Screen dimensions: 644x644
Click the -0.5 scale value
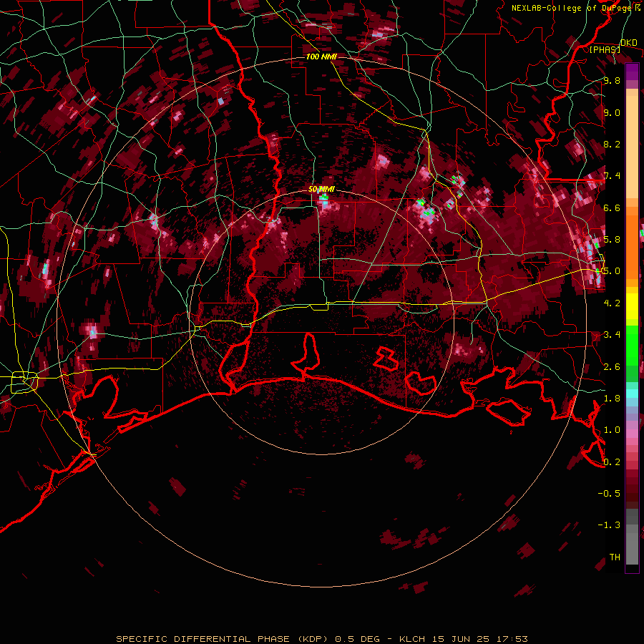coord(609,493)
